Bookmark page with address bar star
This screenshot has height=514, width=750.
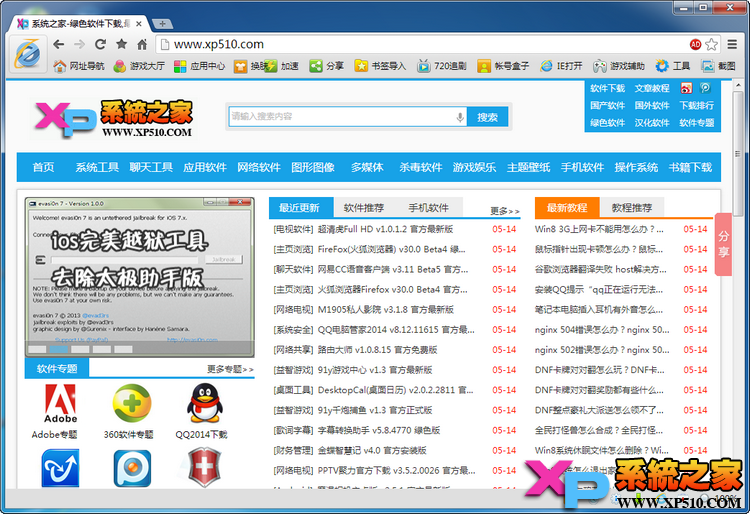pos(712,44)
